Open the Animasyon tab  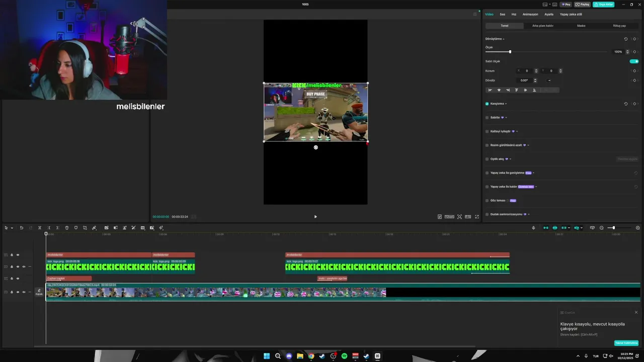point(530,14)
